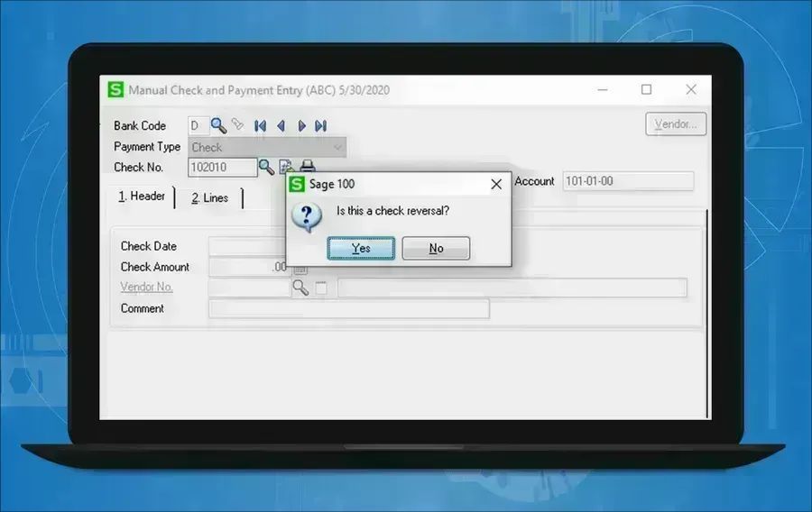Click the Check No. field showing 102010

coord(222,167)
